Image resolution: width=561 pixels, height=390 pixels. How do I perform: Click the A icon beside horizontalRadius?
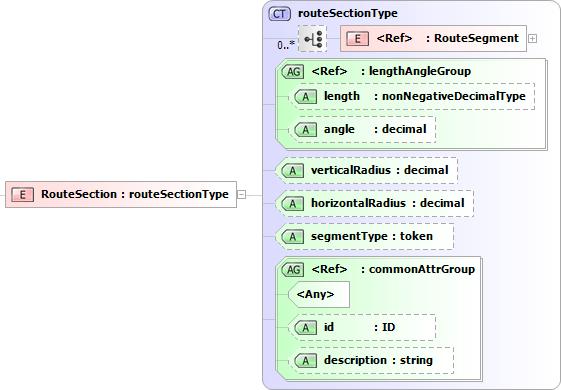tap(293, 204)
